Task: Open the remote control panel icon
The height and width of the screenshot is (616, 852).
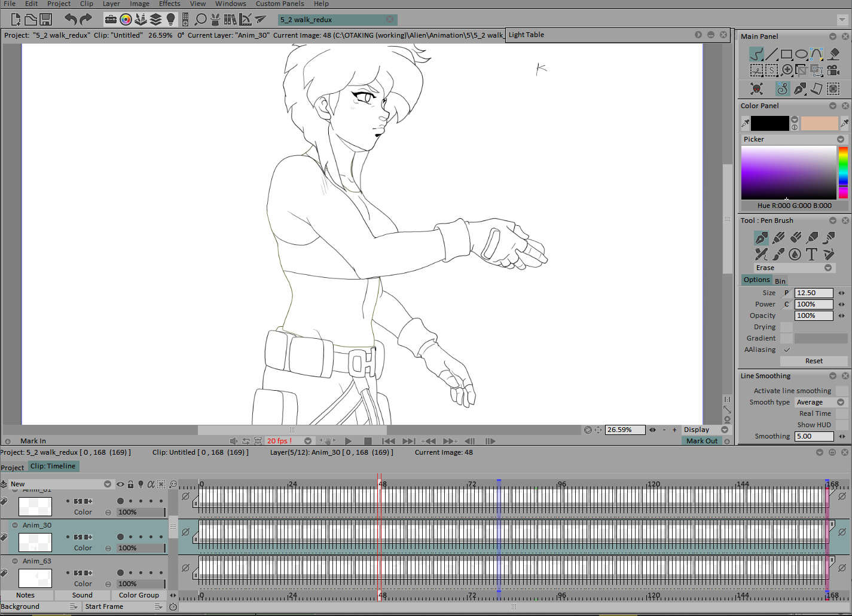Action: click(x=185, y=20)
